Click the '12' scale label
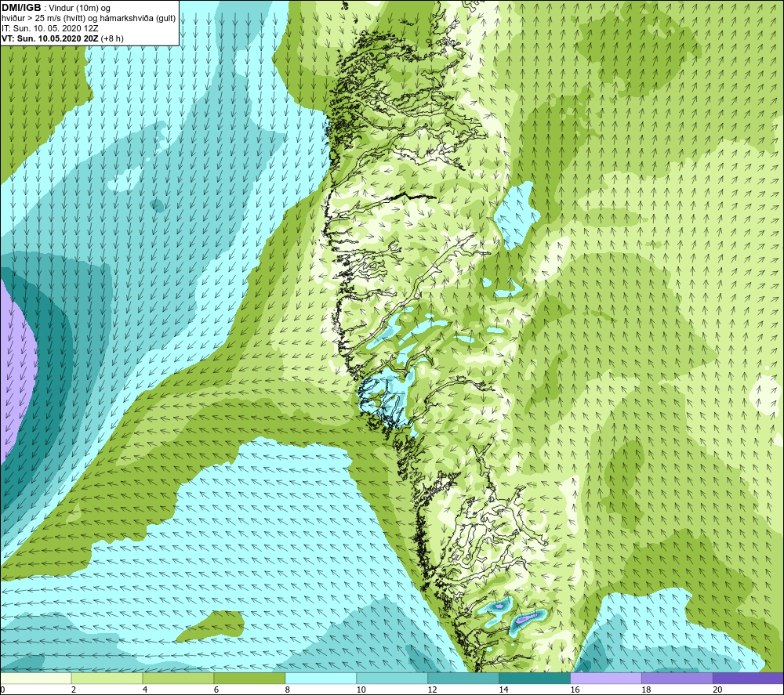Screen dimensions: 784x695 click(432, 690)
